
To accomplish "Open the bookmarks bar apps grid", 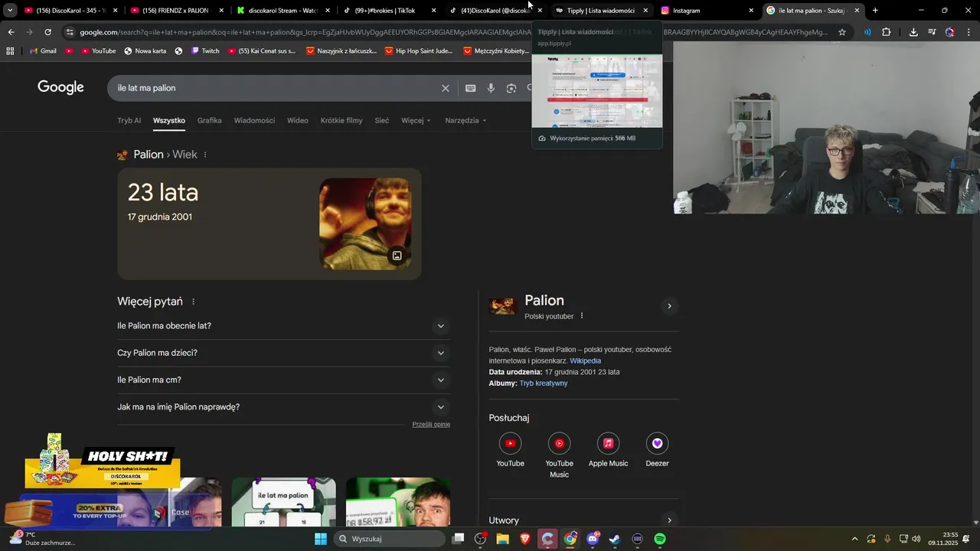I will coord(10,51).
